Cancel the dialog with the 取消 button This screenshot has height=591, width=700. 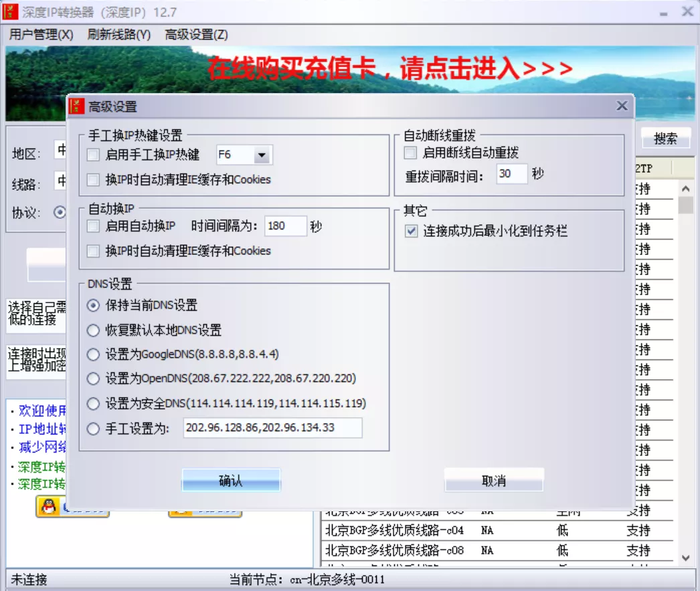pyautogui.click(x=494, y=481)
